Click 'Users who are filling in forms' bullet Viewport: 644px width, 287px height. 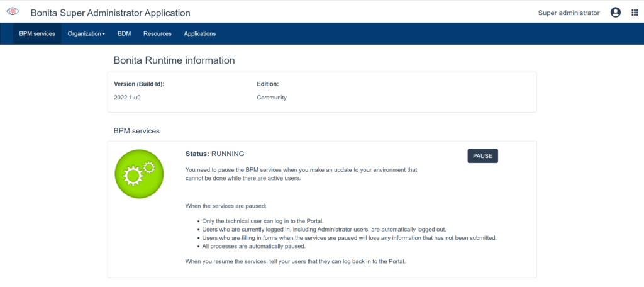(350, 238)
